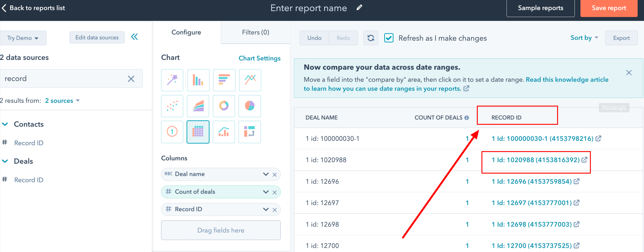Switch to the Filters tab
644x252 pixels.
pos(255,32)
